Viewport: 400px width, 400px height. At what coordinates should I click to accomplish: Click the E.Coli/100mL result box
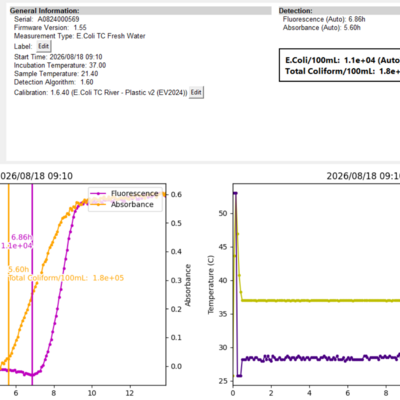click(340, 65)
